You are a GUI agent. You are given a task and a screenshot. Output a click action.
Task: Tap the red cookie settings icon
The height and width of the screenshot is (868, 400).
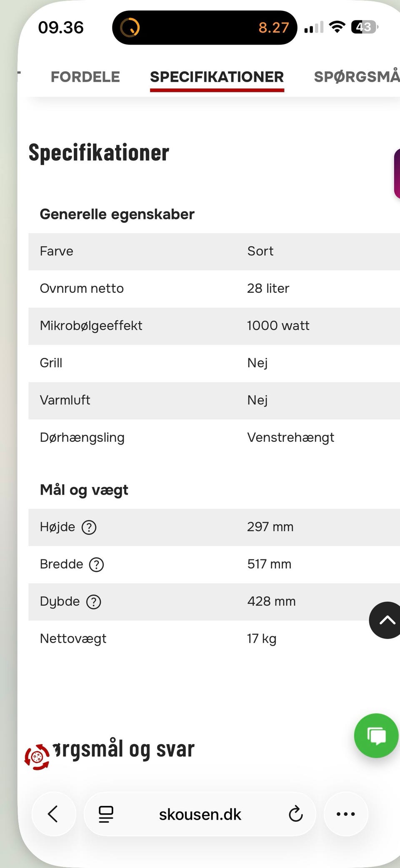[37, 757]
